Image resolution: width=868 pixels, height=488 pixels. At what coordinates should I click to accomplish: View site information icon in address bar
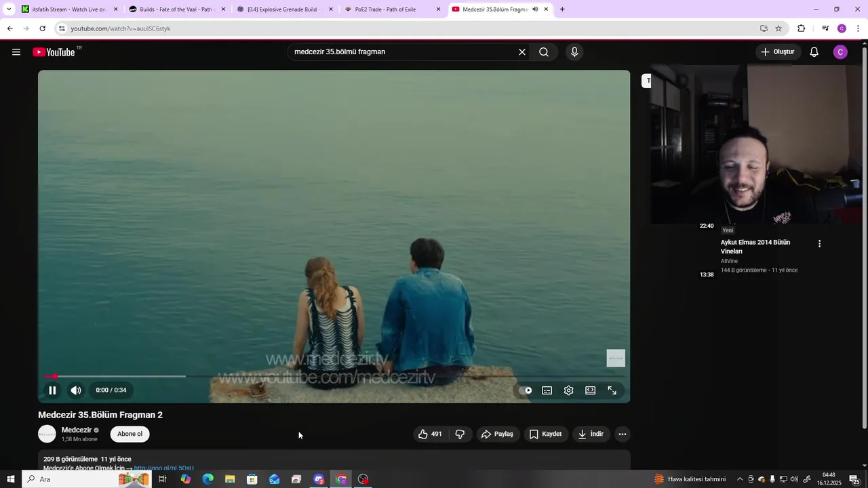[62, 28]
